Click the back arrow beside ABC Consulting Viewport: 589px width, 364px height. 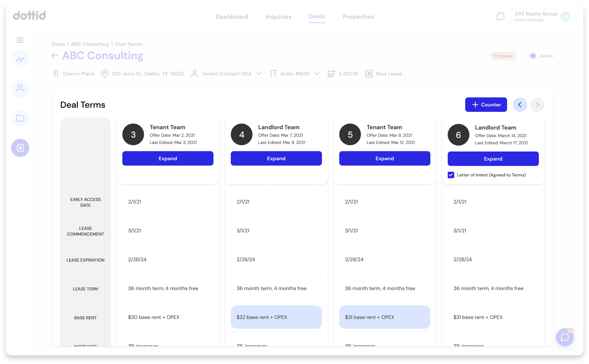pos(55,56)
